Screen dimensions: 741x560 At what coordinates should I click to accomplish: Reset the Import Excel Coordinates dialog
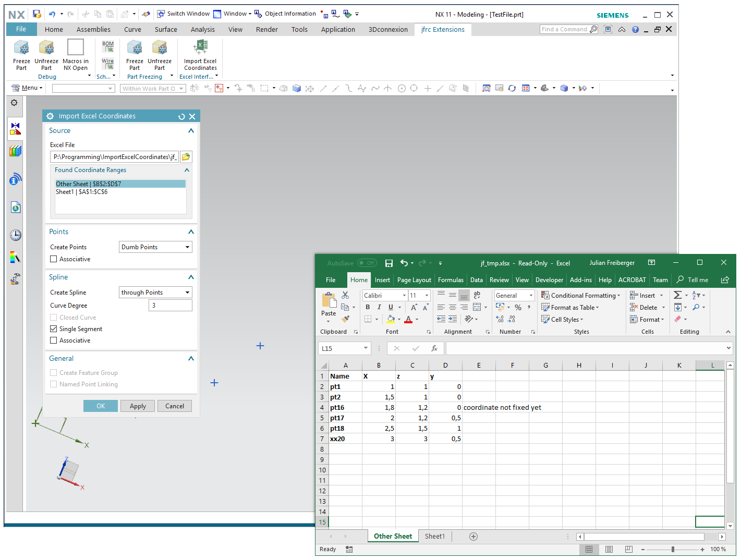click(181, 116)
